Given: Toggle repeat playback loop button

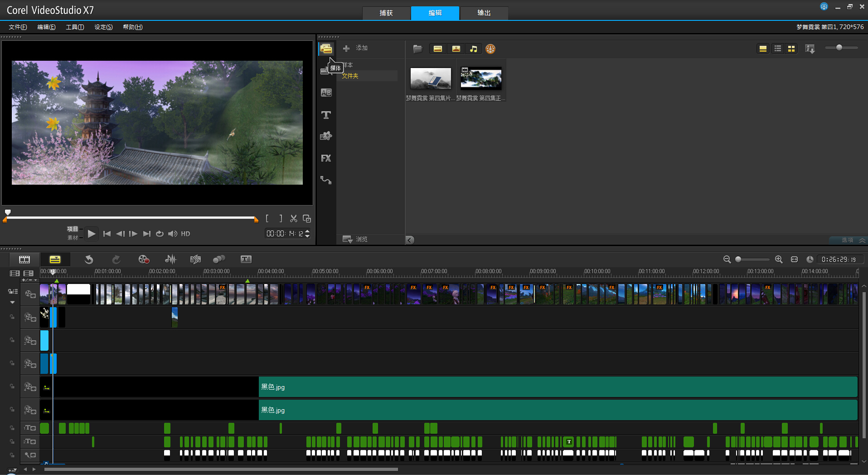Looking at the screenshot, I should tap(160, 234).
